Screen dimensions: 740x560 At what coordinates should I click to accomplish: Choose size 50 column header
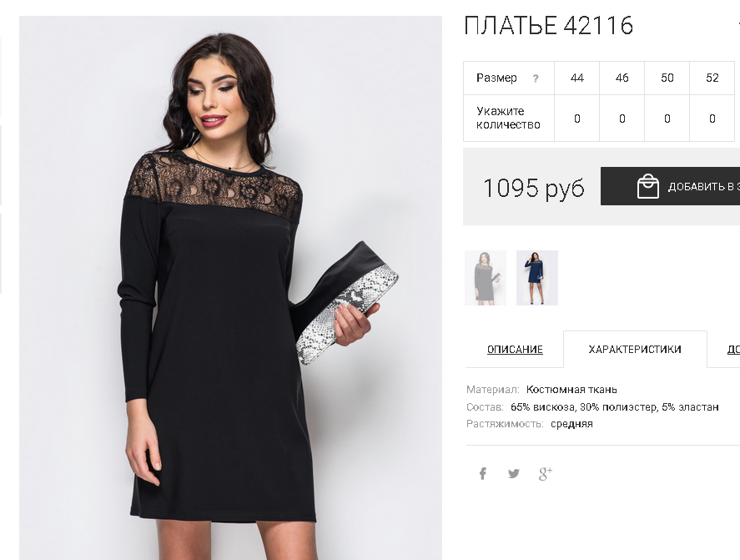(x=667, y=78)
